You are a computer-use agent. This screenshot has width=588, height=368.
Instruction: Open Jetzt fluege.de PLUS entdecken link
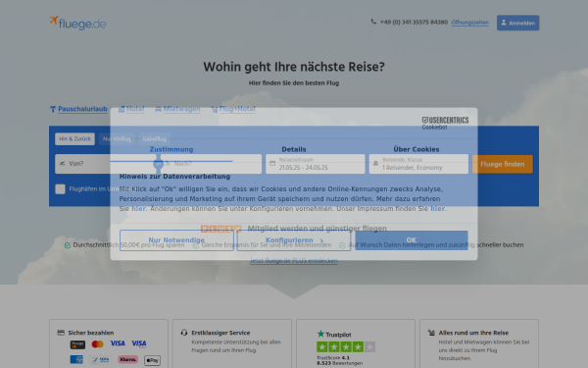[294, 261]
